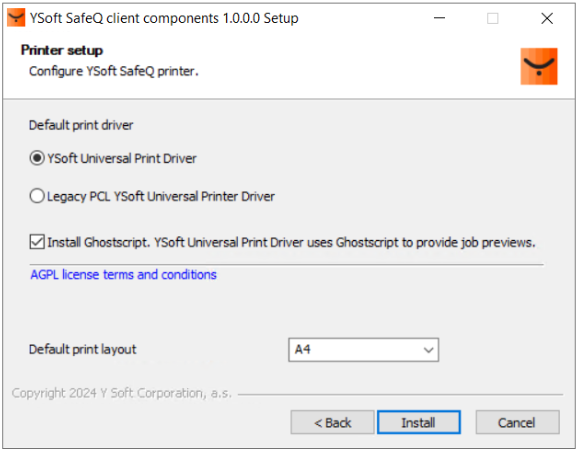The image size is (578, 450).
Task: Minimize the SafeQ setup window
Action: tap(439, 18)
